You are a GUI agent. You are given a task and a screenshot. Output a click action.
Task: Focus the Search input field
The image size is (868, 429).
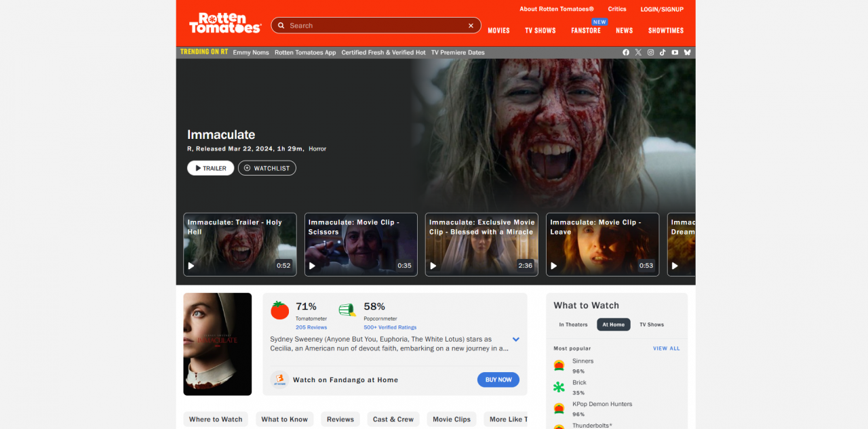pyautogui.click(x=376, y=25)
